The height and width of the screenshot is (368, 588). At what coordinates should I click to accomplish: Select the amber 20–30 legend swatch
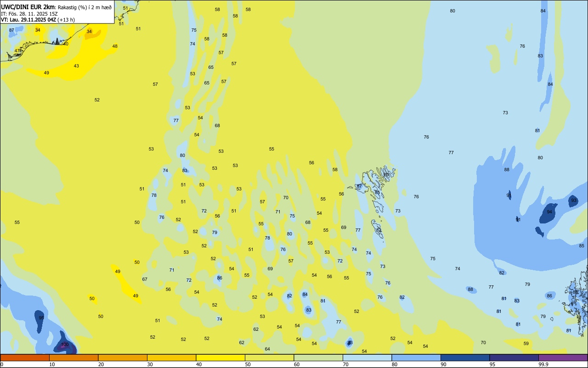point(123,357)
